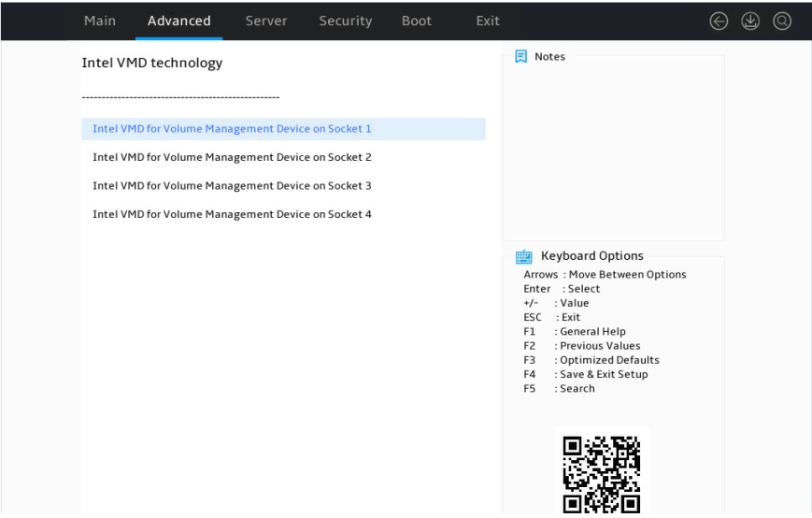
Task: Open the Server tab
Action: point(266,21)
